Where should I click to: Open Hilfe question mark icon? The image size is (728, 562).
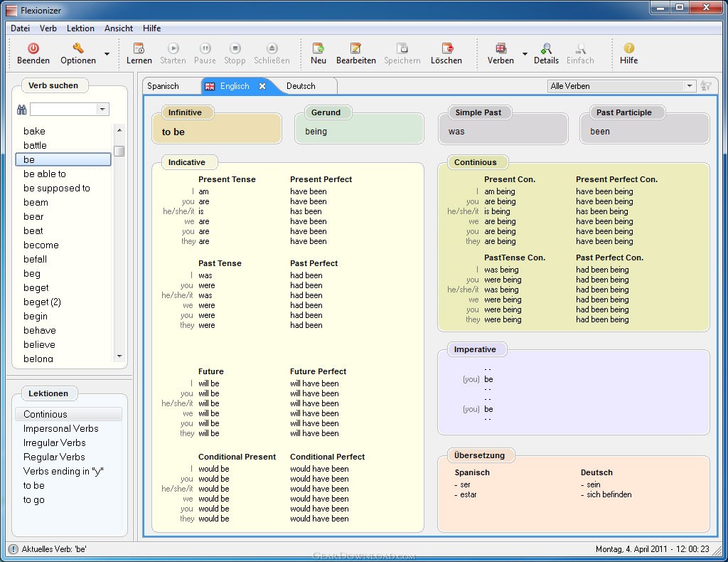coord(628,48)
